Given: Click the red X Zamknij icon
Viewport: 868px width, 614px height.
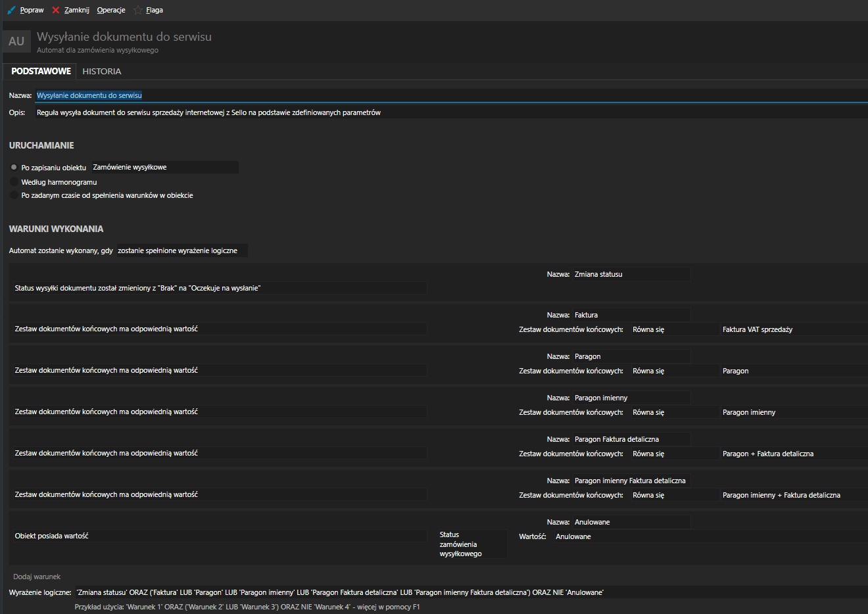Looking at the screenshot, I should tap(56, 10).
